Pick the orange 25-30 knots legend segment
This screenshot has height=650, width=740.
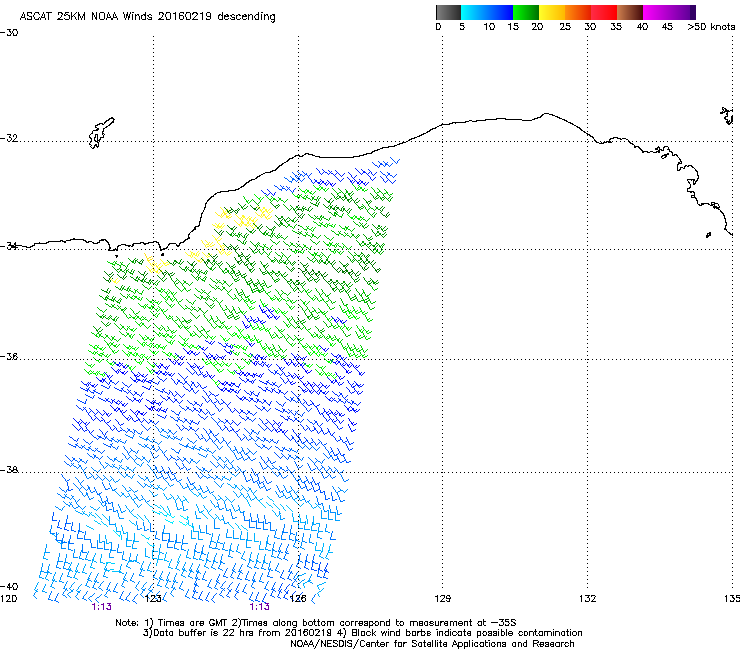(x=578, y=12)
